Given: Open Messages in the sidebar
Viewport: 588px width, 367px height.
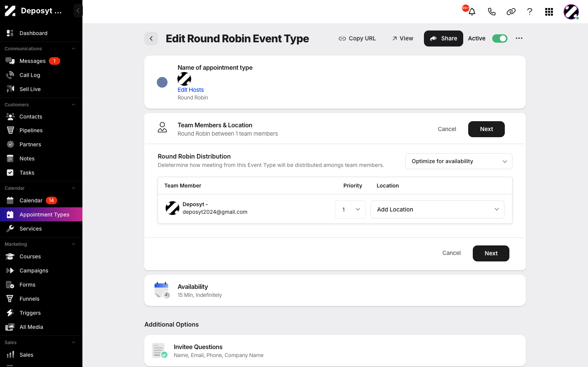Looking at the screenshot, I should click(41, 61).
